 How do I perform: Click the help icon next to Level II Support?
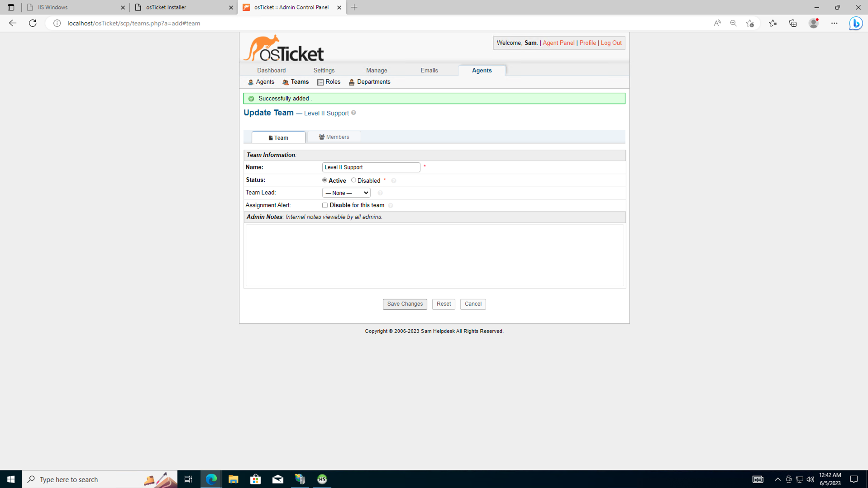(353, 113)
